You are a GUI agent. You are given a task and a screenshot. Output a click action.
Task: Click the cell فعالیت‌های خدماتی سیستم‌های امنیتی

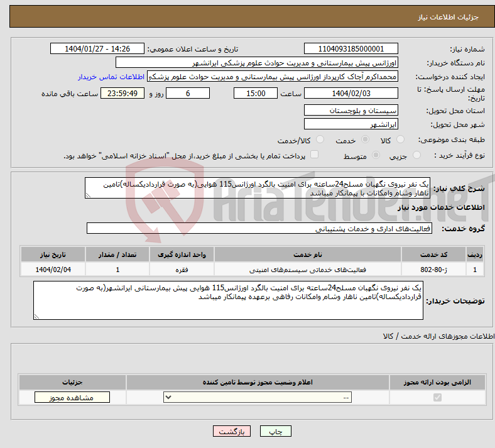(x=307, y=270)
